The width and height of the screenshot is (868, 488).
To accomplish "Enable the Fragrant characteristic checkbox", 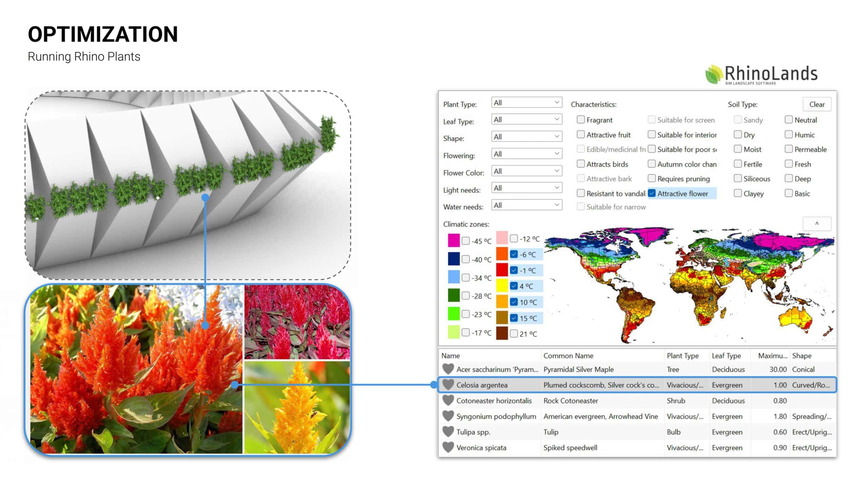I will [x=581, y=120].
